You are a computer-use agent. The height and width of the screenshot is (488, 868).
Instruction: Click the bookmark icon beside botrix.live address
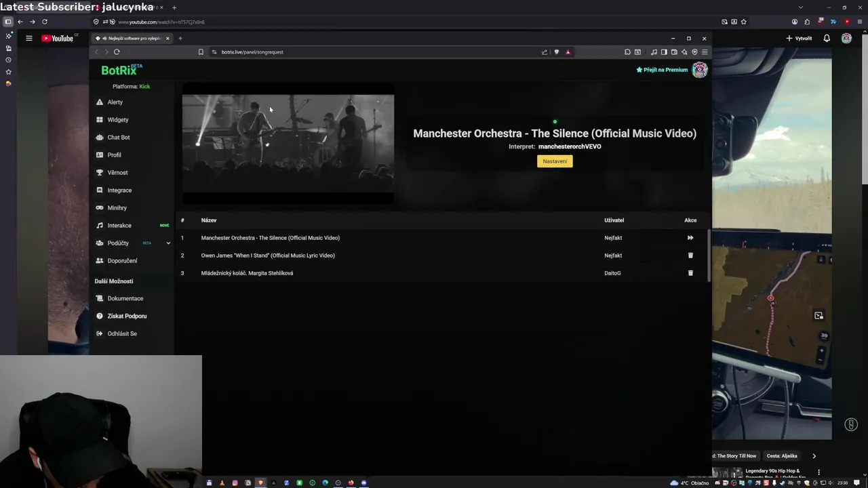(201, 52)
